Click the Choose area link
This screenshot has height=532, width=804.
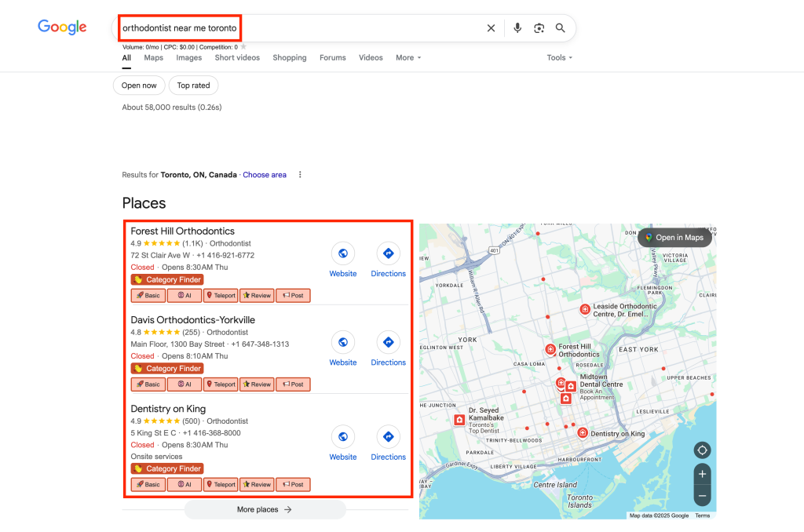pos(265,175)
